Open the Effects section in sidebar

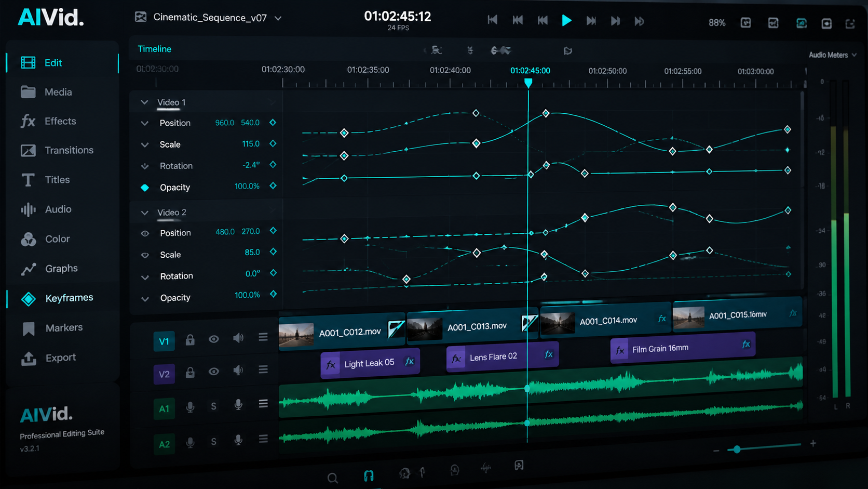point(48,121)
